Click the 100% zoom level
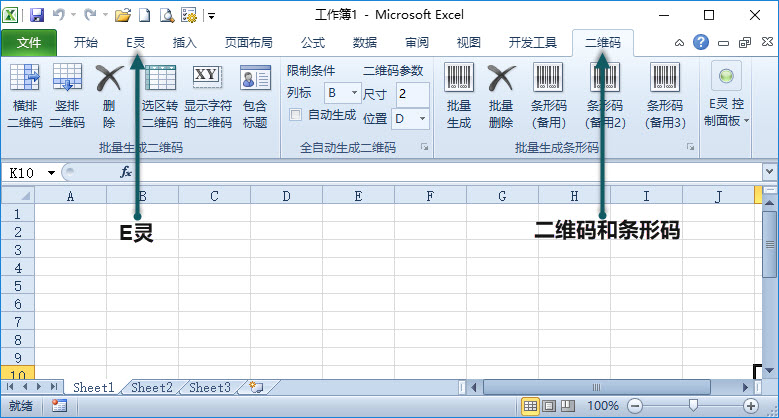Viewport: 779px width, 418px height. pos(603,406)
